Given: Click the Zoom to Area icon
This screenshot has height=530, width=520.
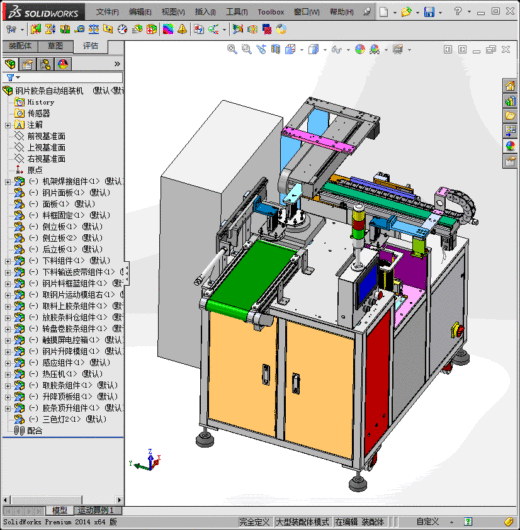Looking at the screenshot, I should pyautogui.click(x=246, y=49).
